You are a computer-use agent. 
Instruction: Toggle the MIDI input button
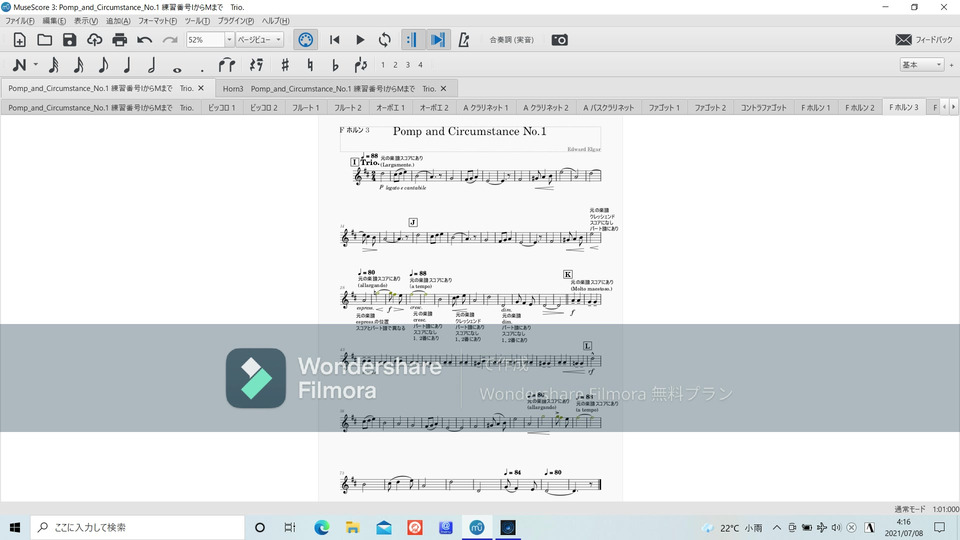[x=306, y=40]
